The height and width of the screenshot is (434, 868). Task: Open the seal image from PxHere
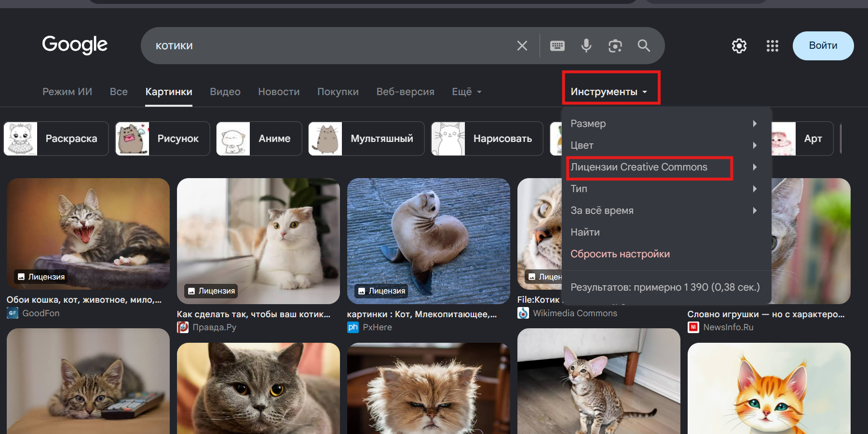point(429,241)
